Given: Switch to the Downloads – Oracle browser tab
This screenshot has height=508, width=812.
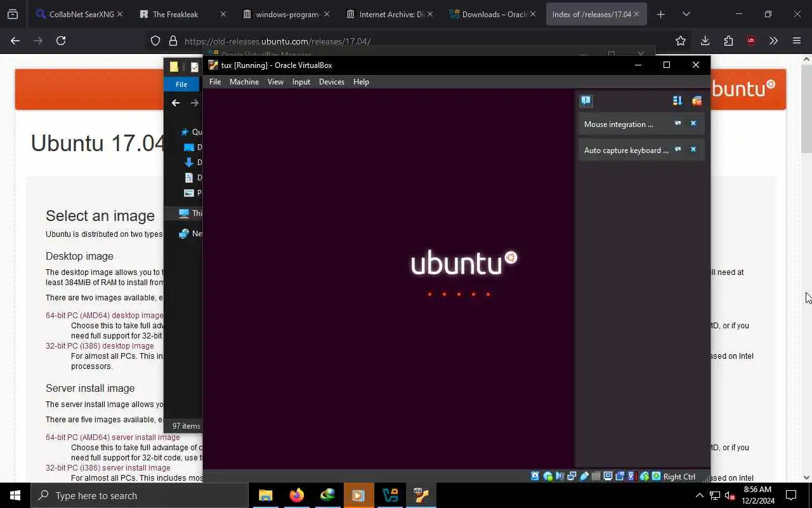Looking at the screenshot, I should coord(492,14).
